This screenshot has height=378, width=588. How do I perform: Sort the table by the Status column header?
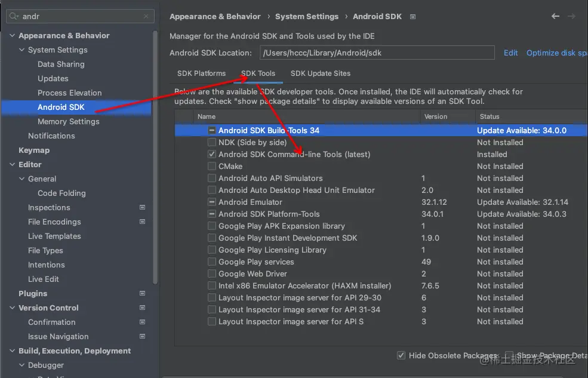pos(531,116)
